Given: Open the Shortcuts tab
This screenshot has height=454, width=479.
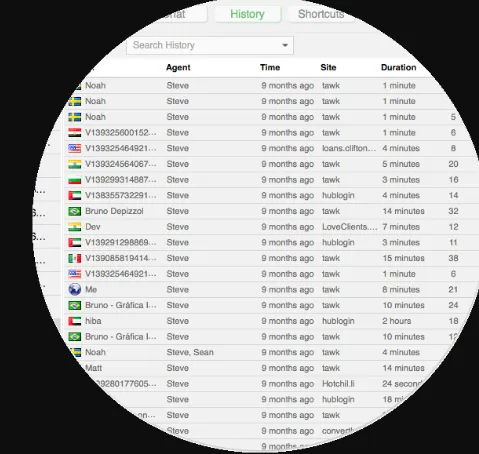Looking at the screenshot, I should click(x=321, y=14).
